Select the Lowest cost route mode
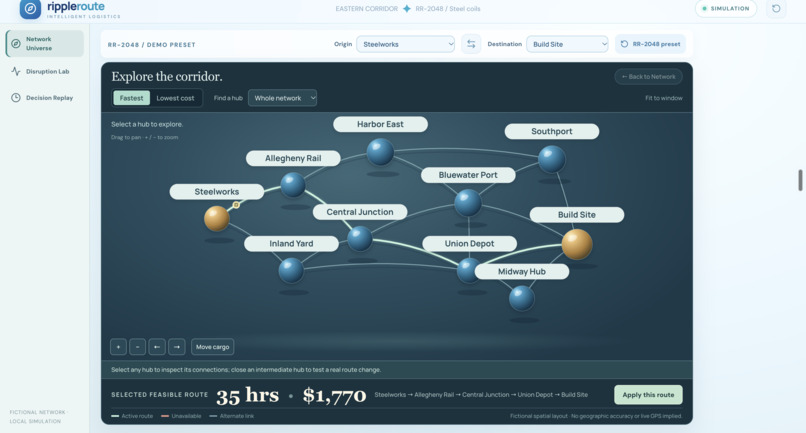The width and height of the screenshot is (806, 433). pyautogui.click(x=175, y=98)
